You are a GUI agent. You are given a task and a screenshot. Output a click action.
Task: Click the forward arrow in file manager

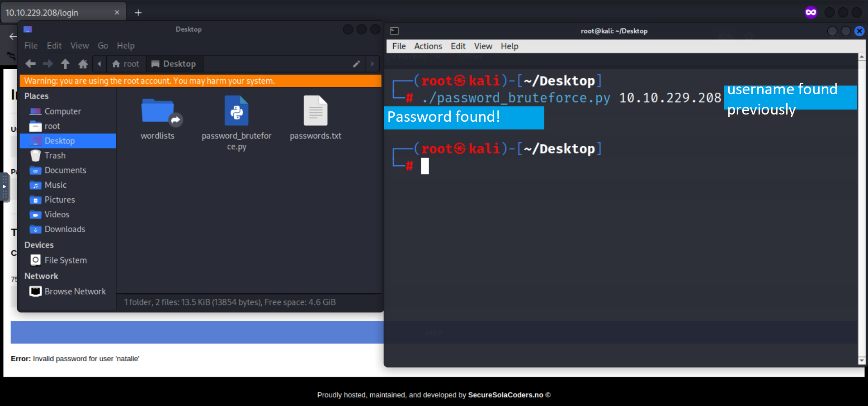coord(48,64)
